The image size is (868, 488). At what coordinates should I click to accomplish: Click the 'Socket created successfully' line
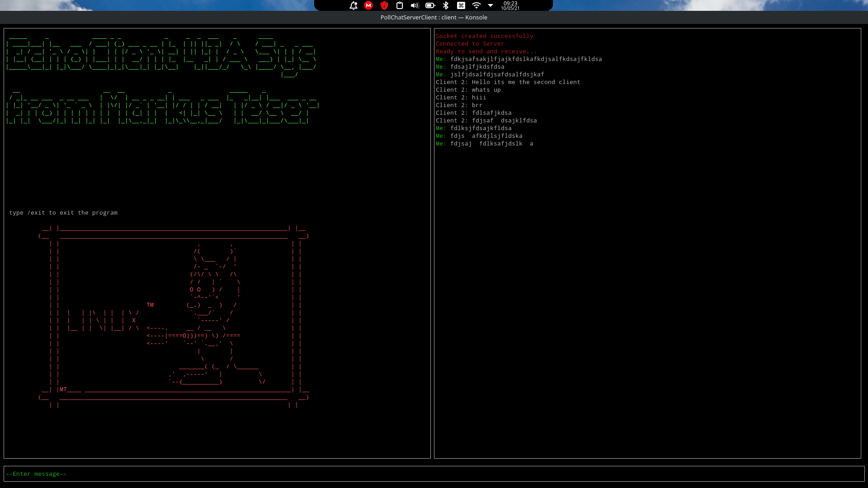[x=484, y=36]
